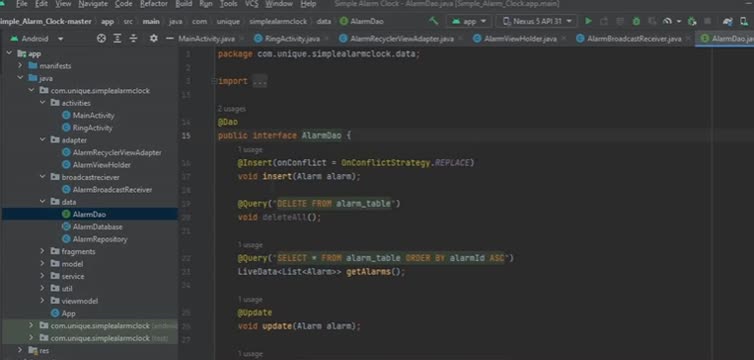754x360 pixels.
Task: Switch to AlarmBroadcastReceiver.java tab
Action: click(629, 39)
